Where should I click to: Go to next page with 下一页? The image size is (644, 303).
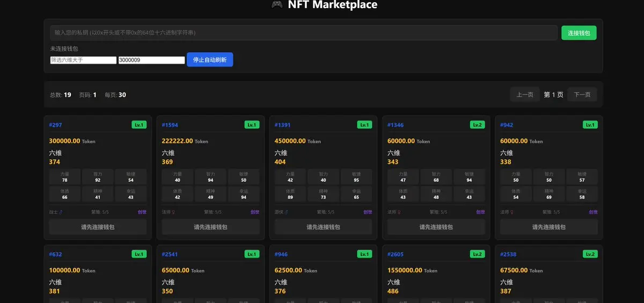click(582, 94)
